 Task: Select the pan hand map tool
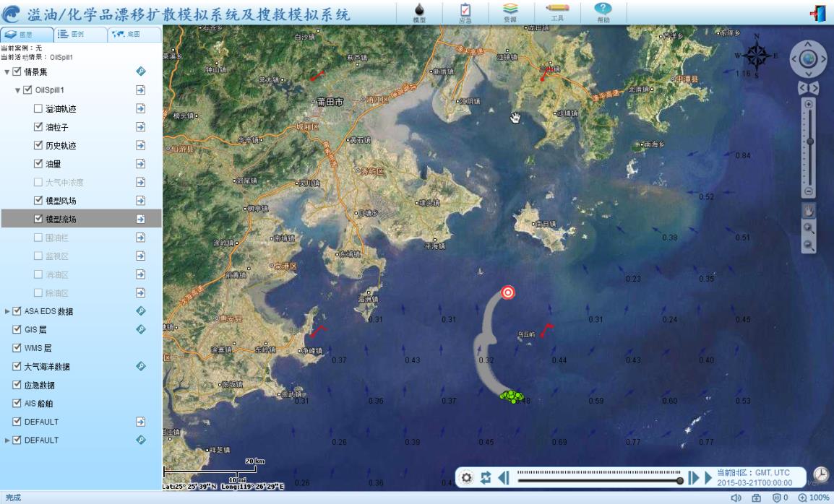click(809, 211)
